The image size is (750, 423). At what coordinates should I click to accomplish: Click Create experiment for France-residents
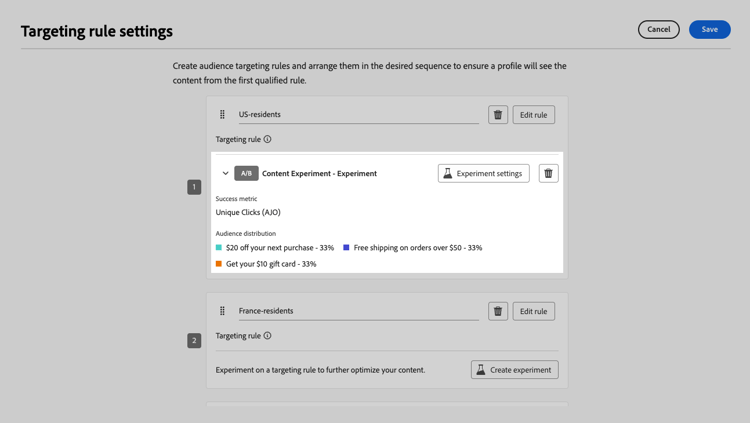click(x=515, y=369)
